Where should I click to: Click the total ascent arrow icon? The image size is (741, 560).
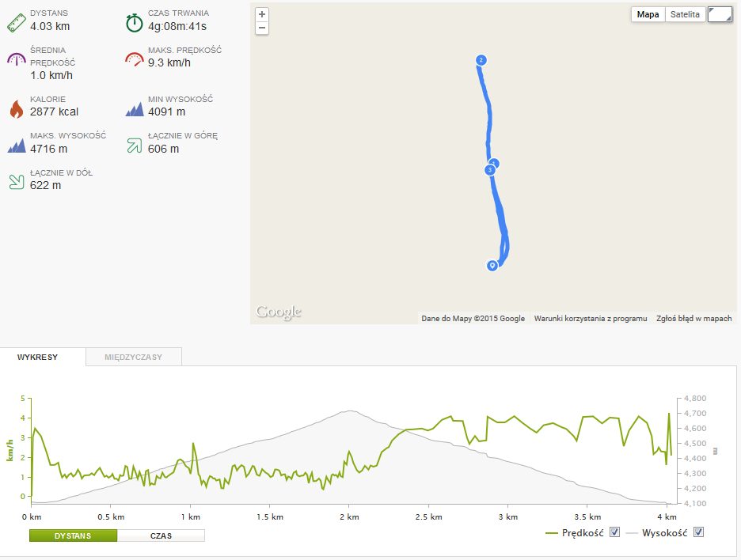point(135,146)
